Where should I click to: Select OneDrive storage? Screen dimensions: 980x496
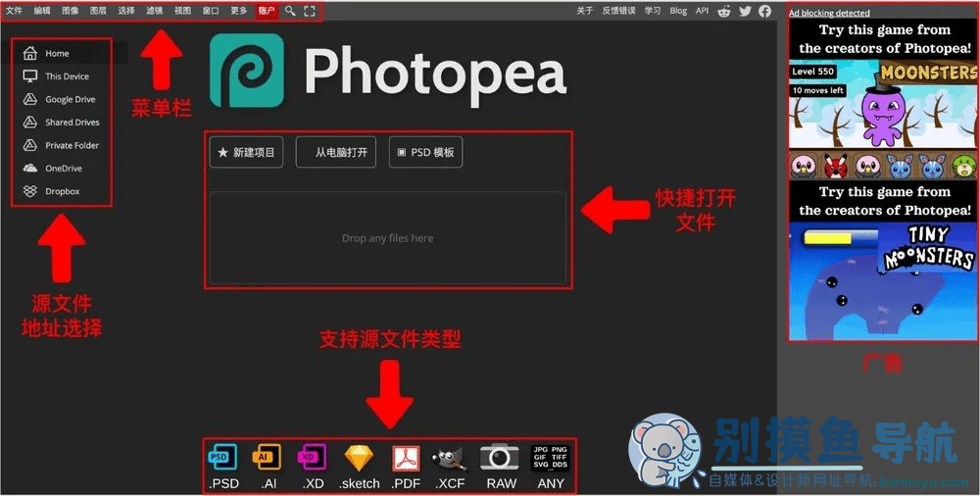pos(63,169)
